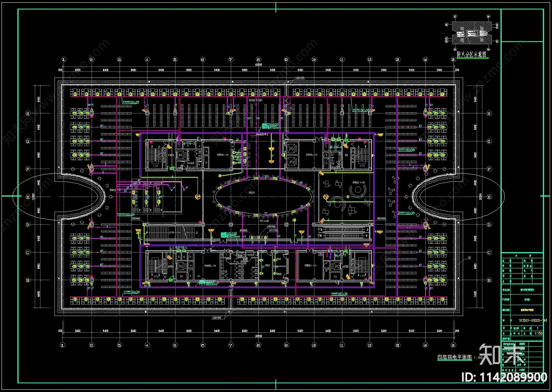Click axis bubble 8 in top grid row

[x=258, y=59]
